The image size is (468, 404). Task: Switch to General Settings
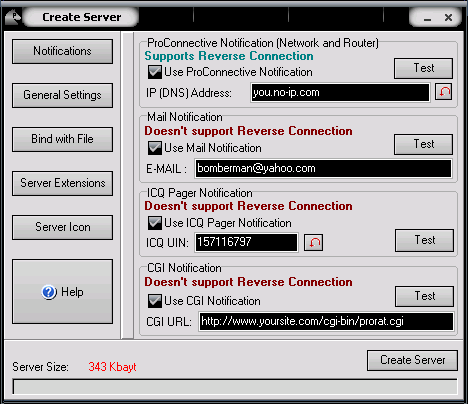click(x=62, y=95)
